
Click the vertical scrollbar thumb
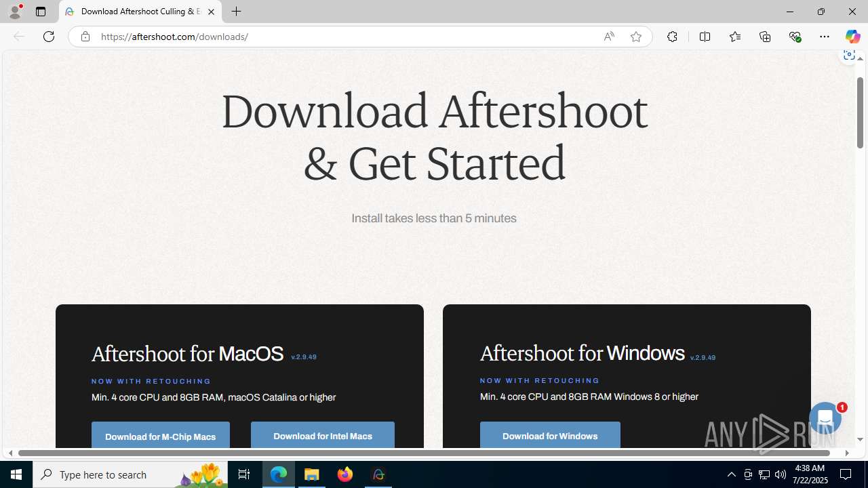coord(860,113)
